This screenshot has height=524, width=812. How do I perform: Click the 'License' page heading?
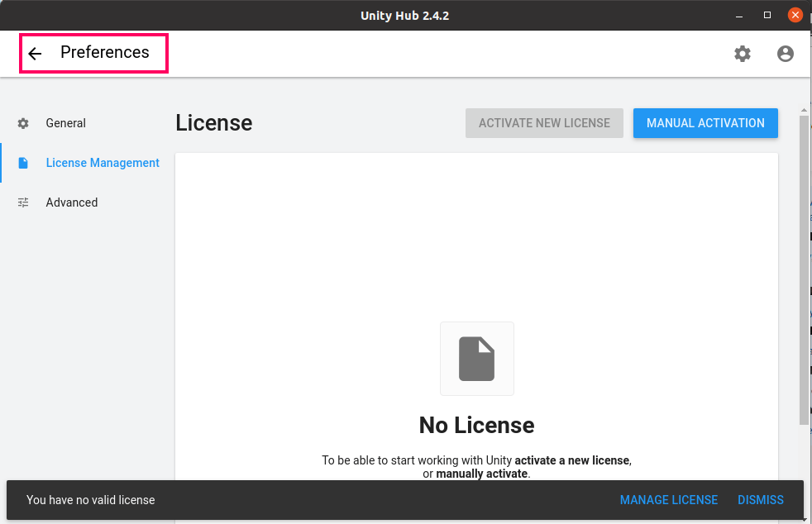[x=214, y=123]
